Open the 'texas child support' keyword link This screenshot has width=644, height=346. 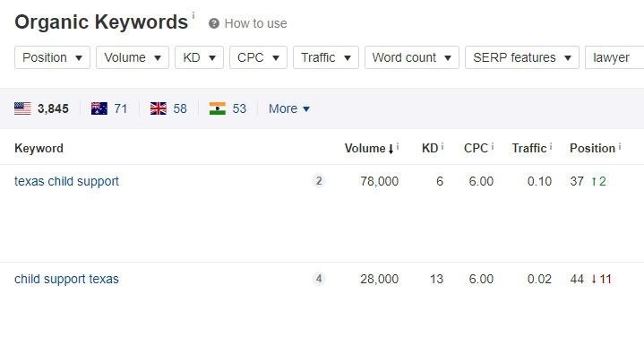click(66, 181)
